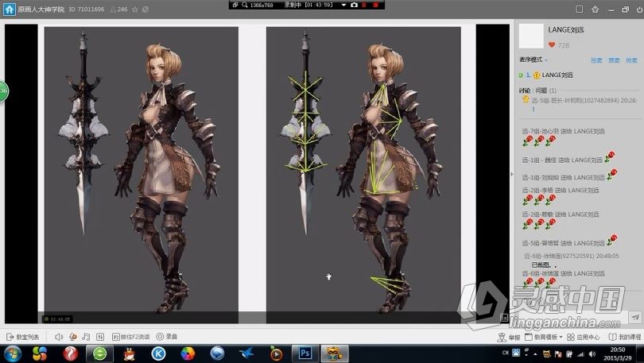Click the network signal tray icon

580,354
